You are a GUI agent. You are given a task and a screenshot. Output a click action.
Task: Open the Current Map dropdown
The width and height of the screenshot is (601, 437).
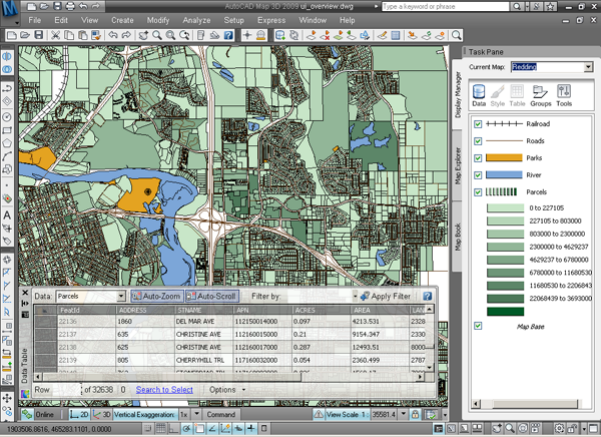point(588,67)
